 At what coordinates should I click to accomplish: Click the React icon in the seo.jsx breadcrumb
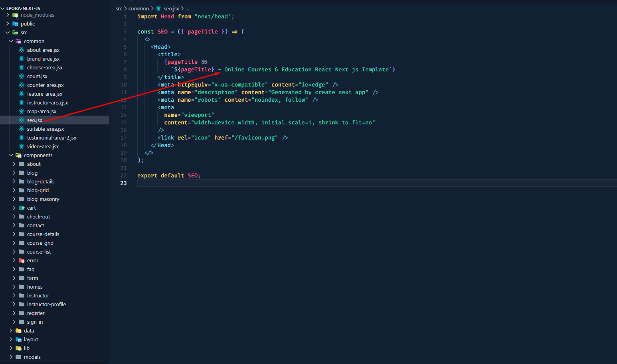tap(158, 8)
